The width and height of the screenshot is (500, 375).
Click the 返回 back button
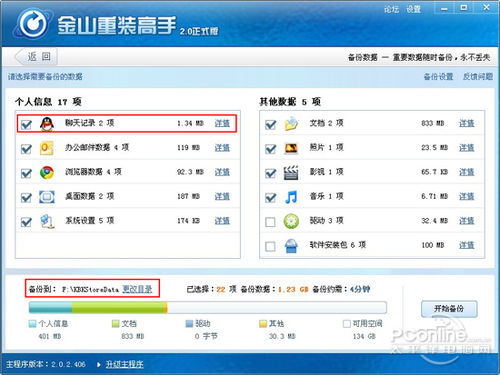tap(36, 57)
